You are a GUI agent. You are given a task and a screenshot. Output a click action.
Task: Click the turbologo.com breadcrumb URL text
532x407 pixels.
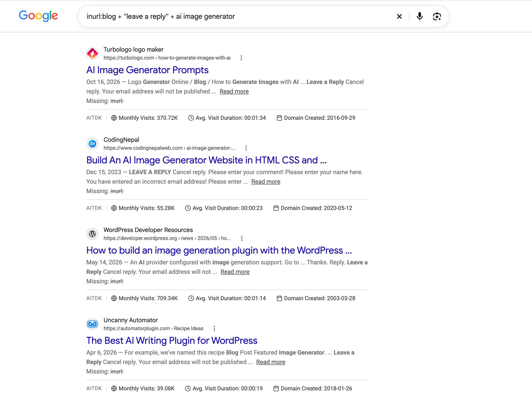[x=167, y=58]
